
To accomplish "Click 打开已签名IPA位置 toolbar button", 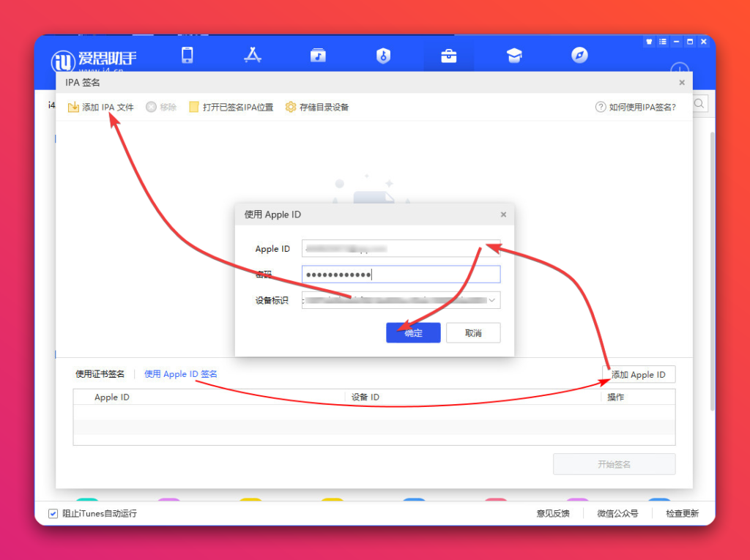I will pos(231,107).
